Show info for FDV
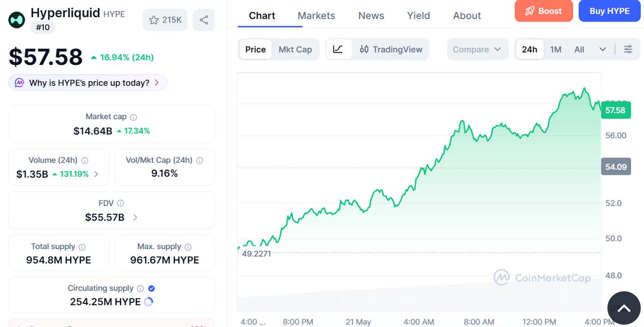Image resolution: width=644 pixels, height=327 pixels. [x=121, y=204]
